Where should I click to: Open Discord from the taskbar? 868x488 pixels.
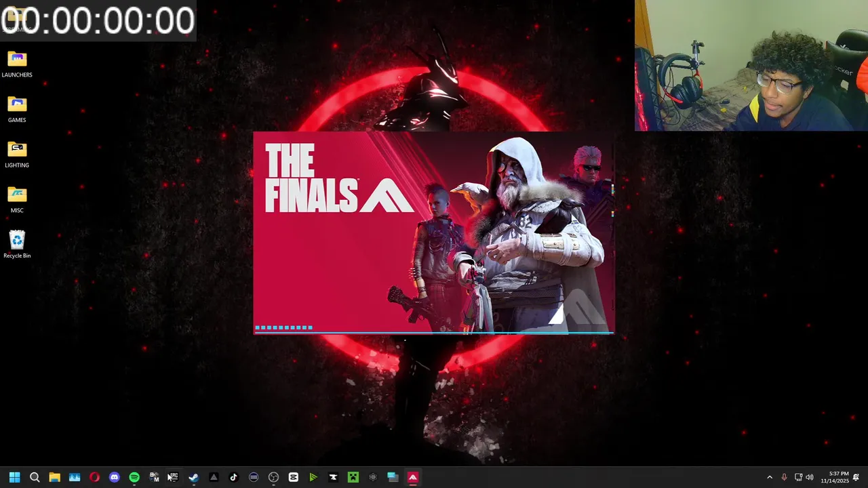coord(114,477)
